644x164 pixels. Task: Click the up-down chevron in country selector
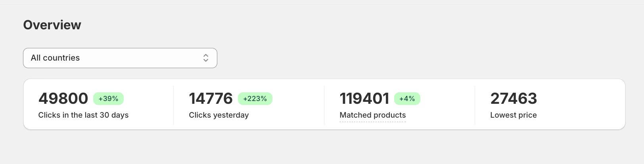tap(206, 58)
